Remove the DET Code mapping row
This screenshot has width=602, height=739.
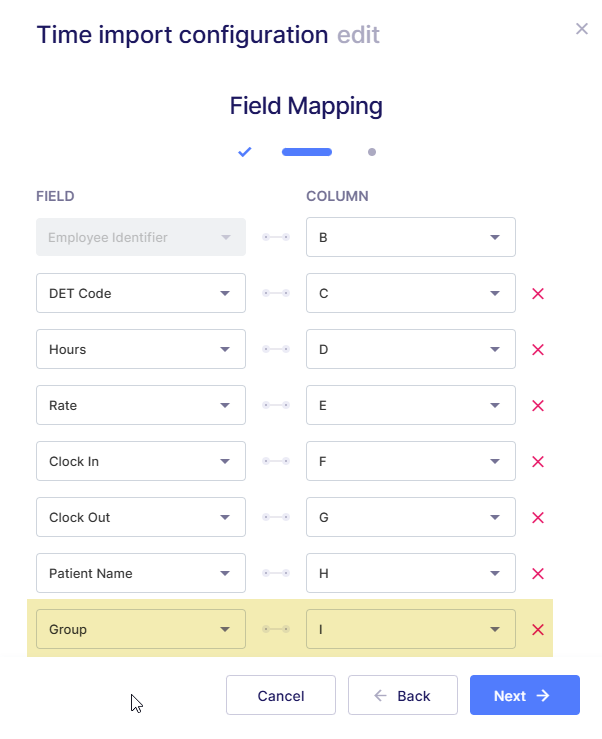coord(537,294)
